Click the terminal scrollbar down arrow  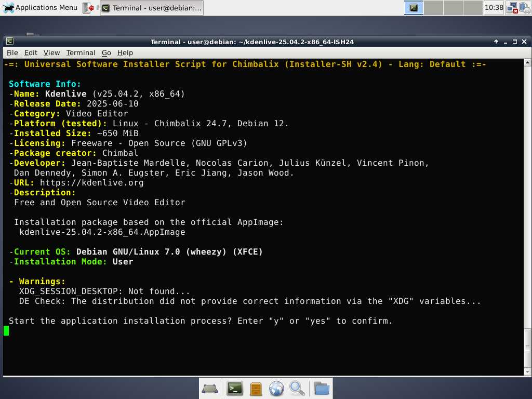528,372
